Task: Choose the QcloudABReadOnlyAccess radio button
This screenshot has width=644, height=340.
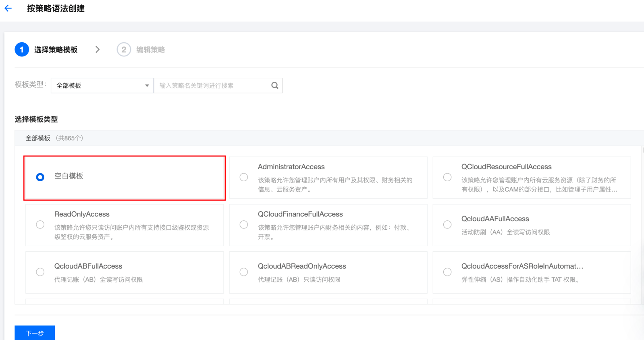Action: tap(244, 272)
